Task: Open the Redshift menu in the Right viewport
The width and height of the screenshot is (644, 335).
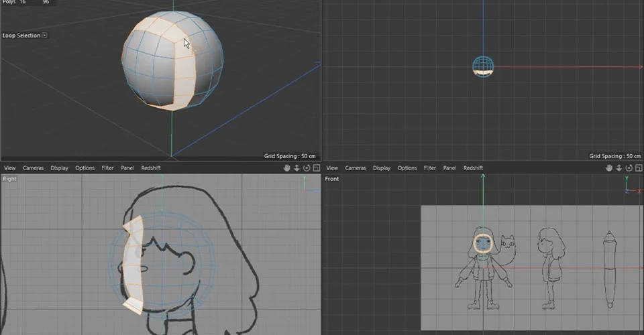Action: [151, 168]
